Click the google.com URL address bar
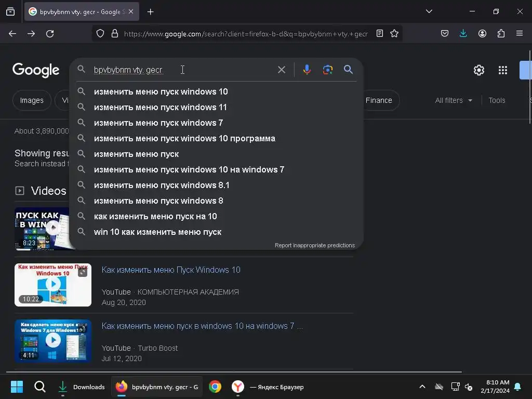The image size is (532, 399). pos(246,34)
